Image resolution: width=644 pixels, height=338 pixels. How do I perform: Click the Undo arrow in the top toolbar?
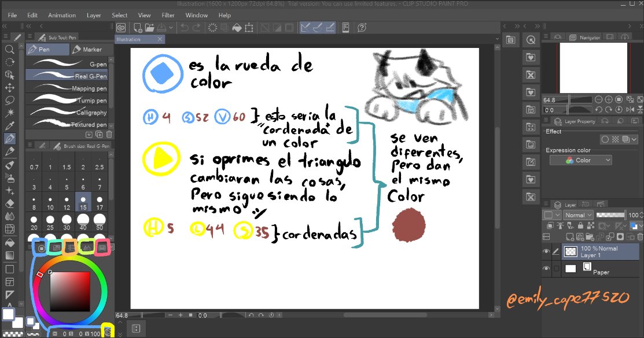184,27
